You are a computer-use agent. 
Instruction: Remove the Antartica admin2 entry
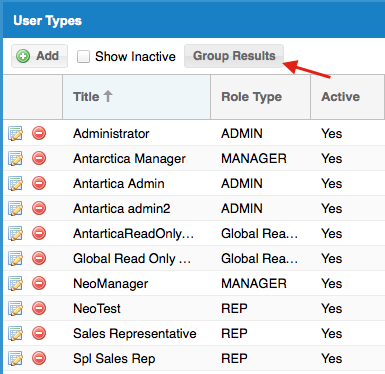pos(39,208)
